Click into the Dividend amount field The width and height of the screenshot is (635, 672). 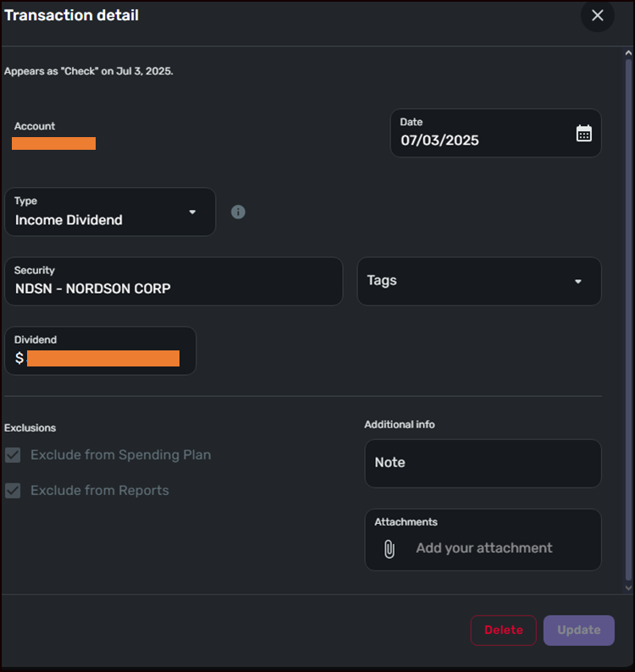click(x=102, y=358)
